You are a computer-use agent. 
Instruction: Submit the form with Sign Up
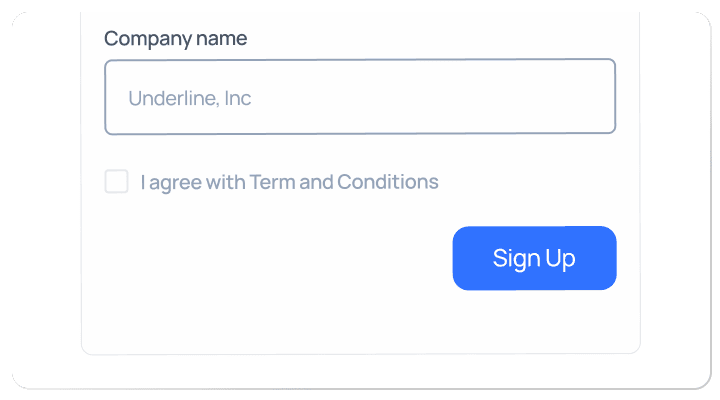pos(534,258)
